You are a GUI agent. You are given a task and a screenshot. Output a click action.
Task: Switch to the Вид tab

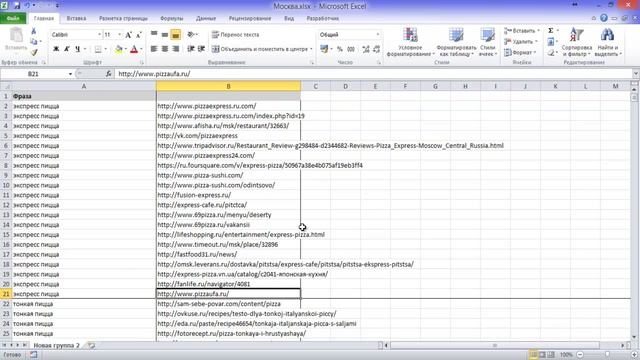click(289, 18)
